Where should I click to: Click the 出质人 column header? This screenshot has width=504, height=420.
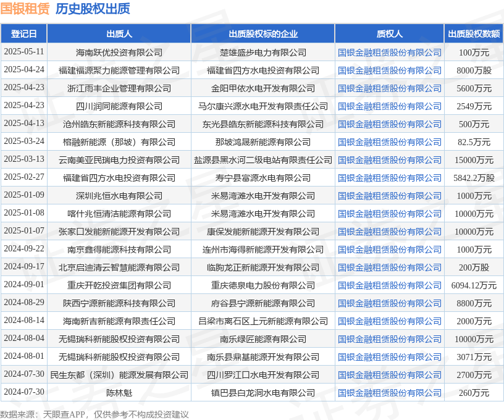119,34
